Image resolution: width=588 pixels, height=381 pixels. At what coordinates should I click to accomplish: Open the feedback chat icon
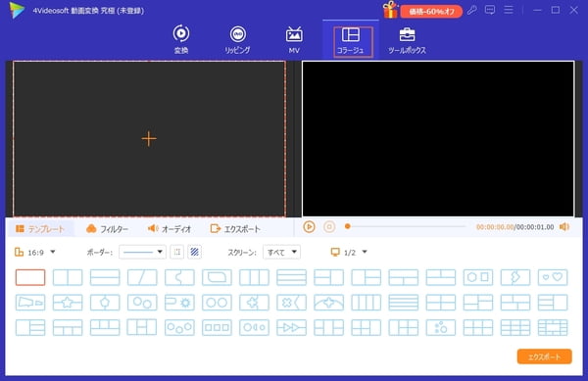click(490, 10)
